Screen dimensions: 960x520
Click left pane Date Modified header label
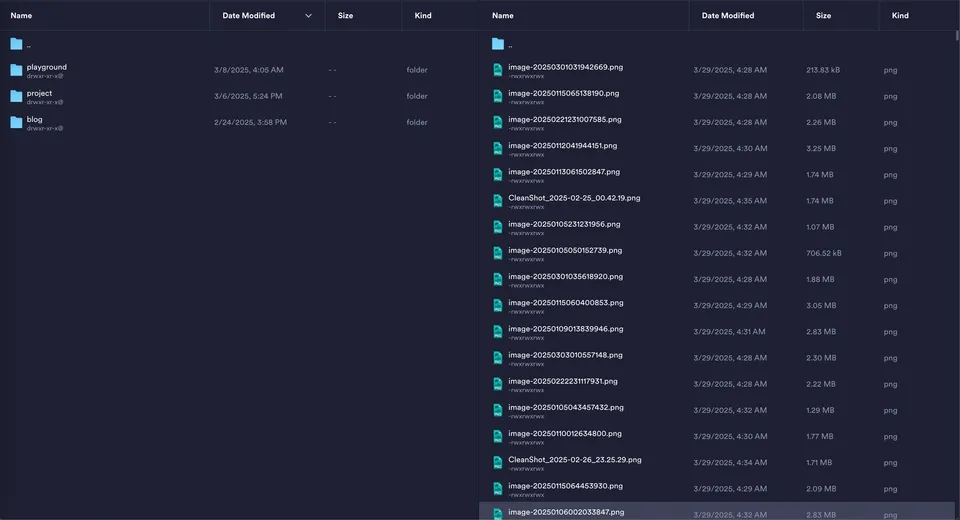[249, 16]
